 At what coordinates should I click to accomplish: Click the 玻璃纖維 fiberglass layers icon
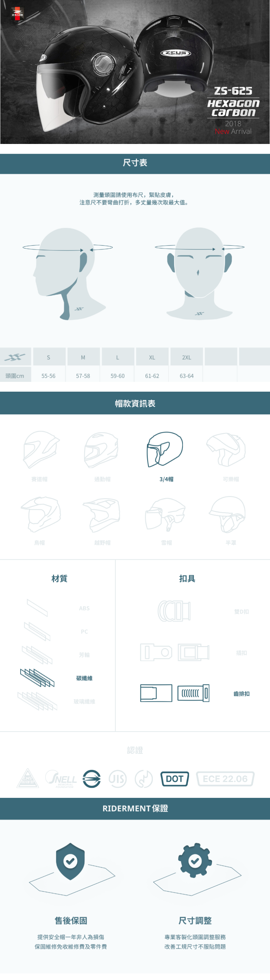[x=37, y=701]
